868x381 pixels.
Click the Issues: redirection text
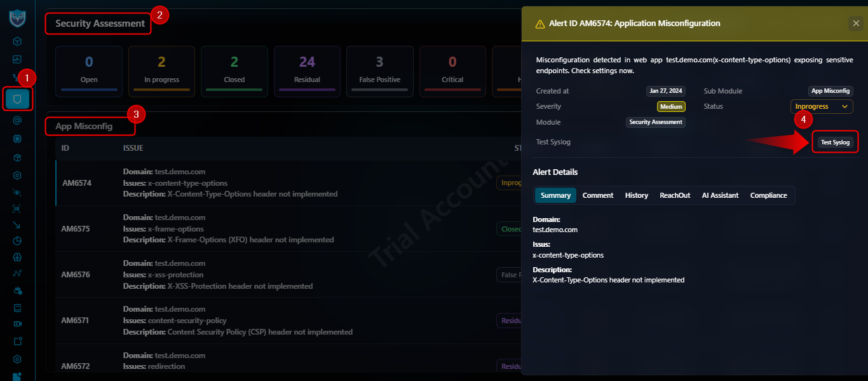coord(154,366)
